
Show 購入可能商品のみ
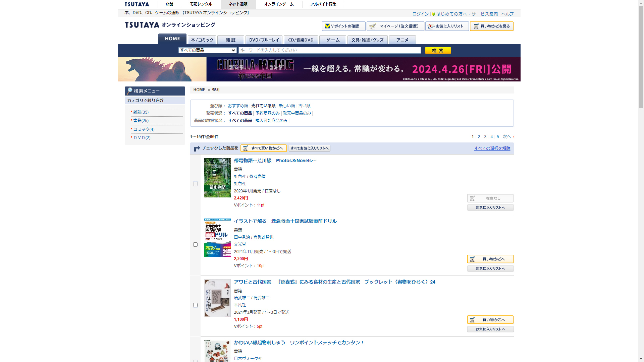click(271, 121)
